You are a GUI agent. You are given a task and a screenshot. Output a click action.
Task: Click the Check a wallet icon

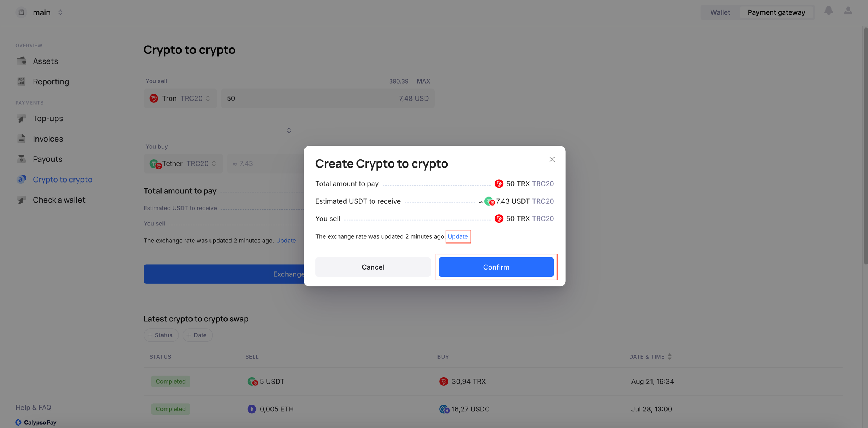[21, 200]
